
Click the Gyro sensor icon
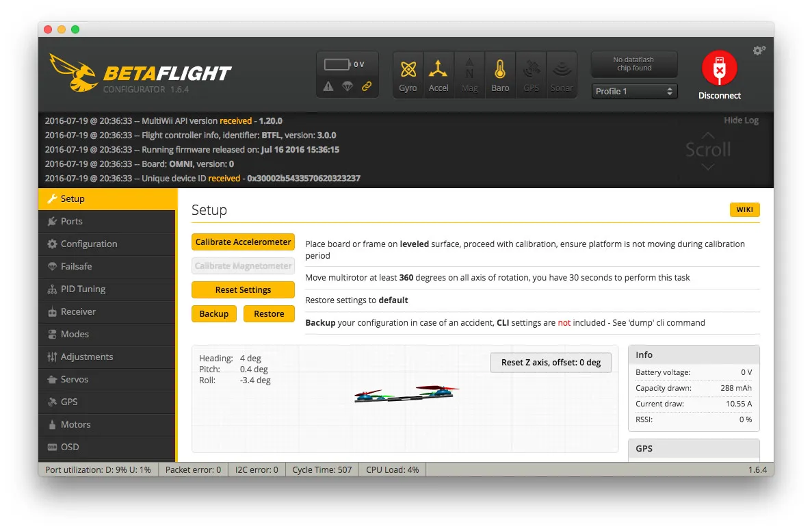click(408, 70)
